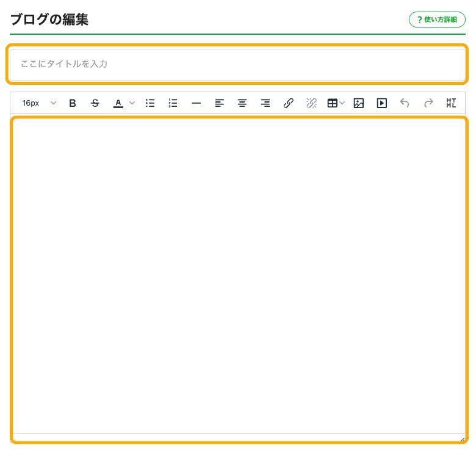Redo the last edit

point(428,103)
